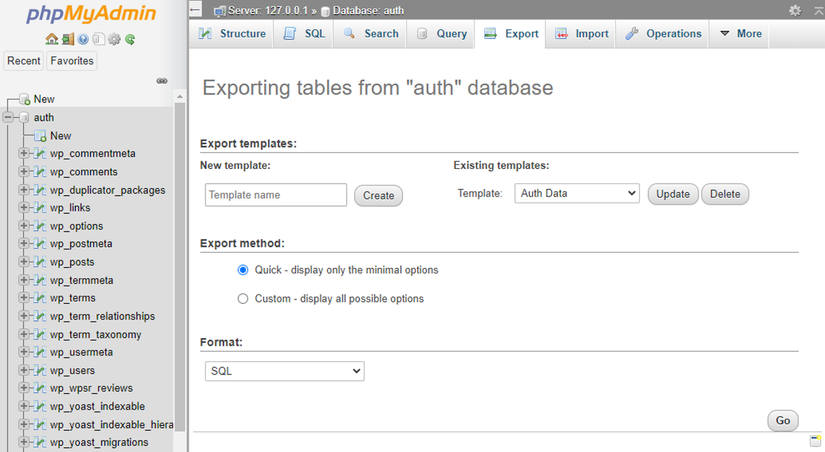Open the Query tab

pos(441,34)
